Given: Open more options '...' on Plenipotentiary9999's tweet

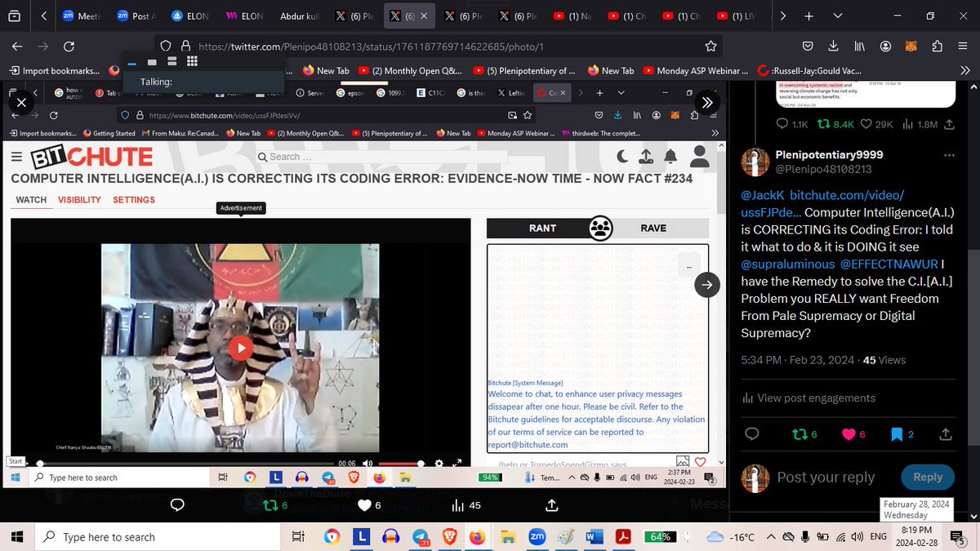Looking at the screenshot, I should (949, 155).
